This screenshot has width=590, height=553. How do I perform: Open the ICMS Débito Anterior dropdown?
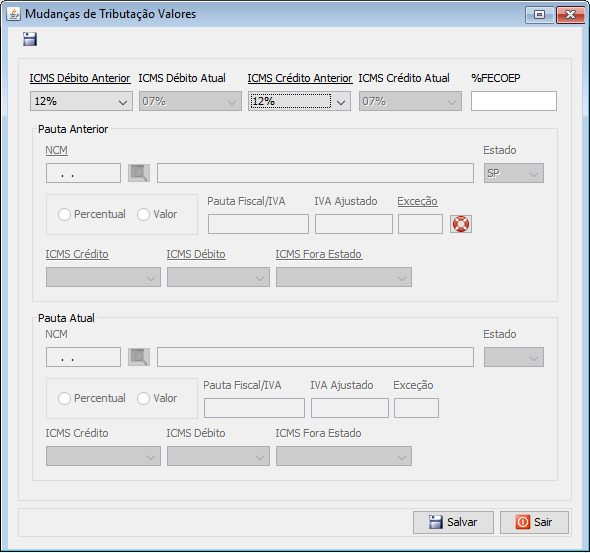(81, 101)
